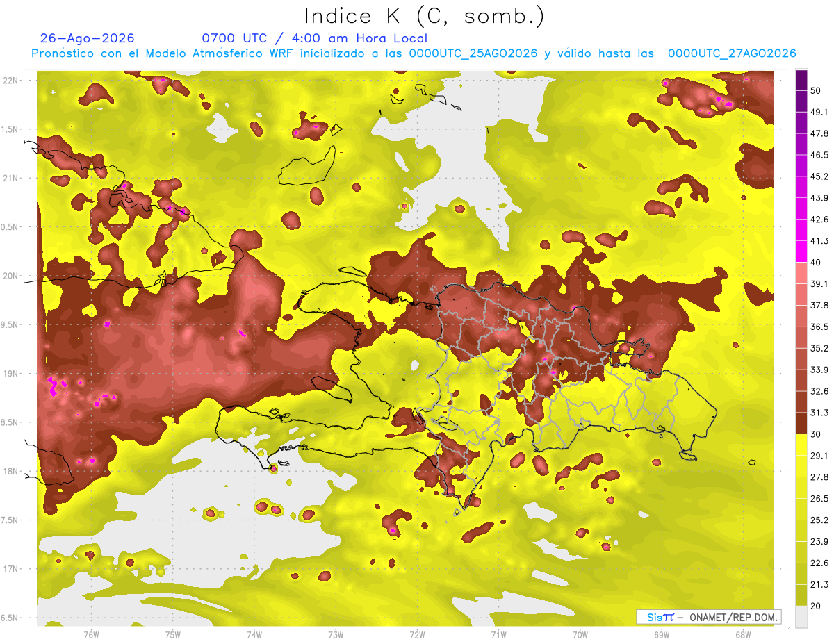Select the colorbar value "25.2"
The height and width of the screenshot is (644, 834).
(x=819, y=520)
